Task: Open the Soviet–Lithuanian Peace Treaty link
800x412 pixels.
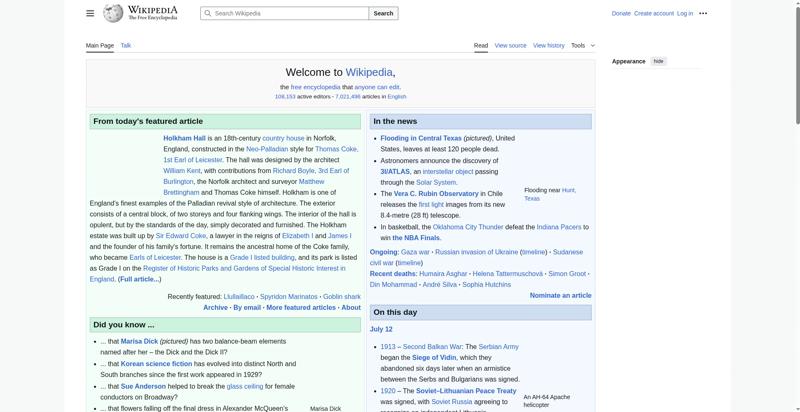Action: [466, 391]
